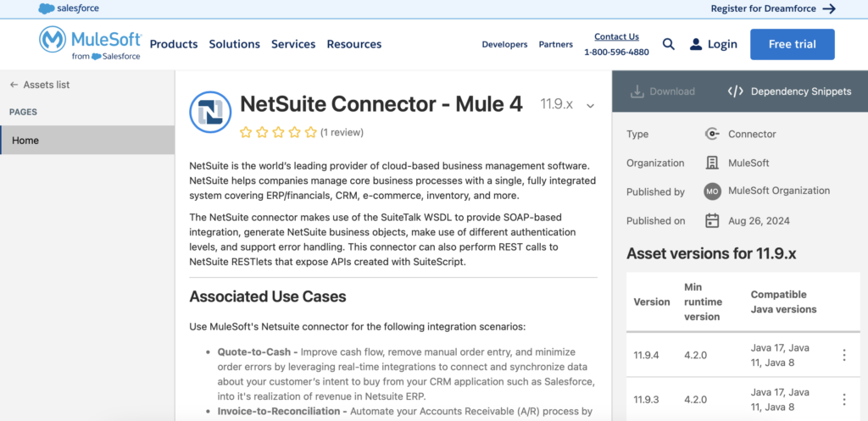Click the Min runtime version column header
The image size is (868, 421).
pos(703,302)
